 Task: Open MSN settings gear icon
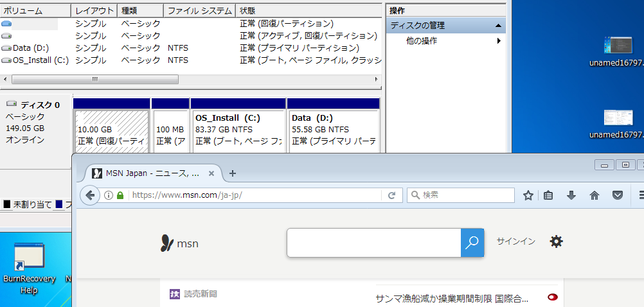[x=556, y=241]
